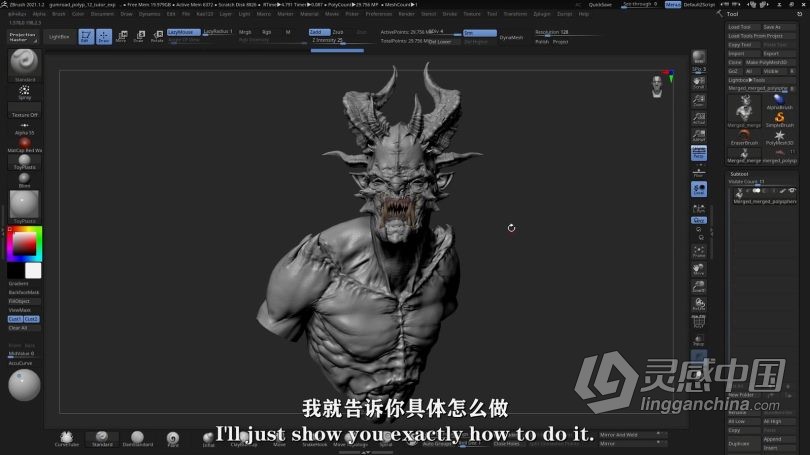Open the Document menu
810x455 pixels.
102,14
